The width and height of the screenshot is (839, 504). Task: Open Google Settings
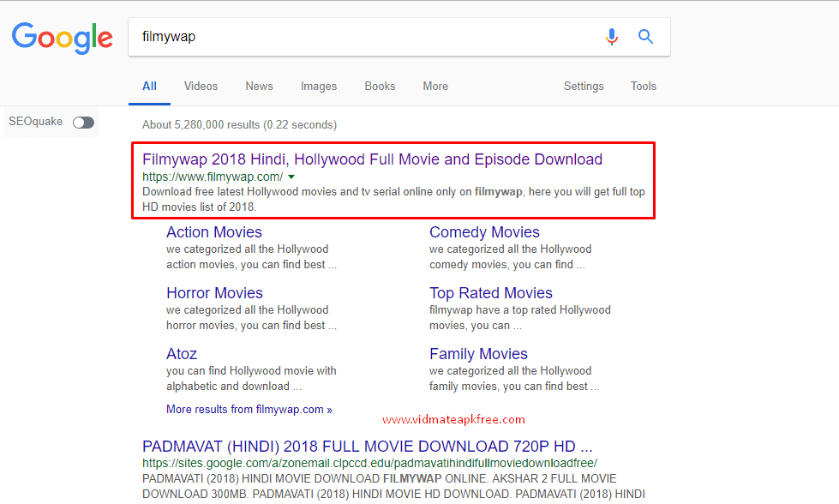coord(584,86)
